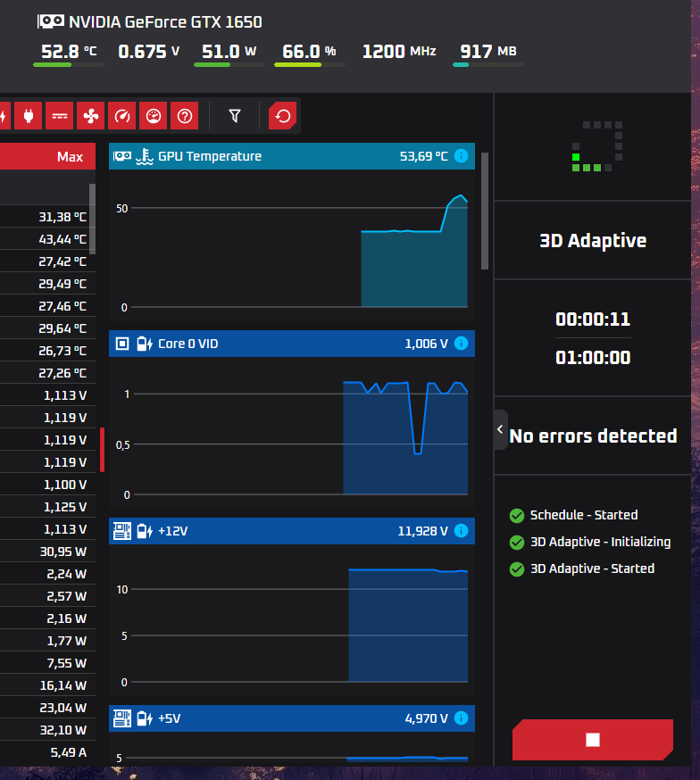Click the motherboard icon beside +12V
The height and width of the screenshot is (780, 700).
point(122,531)
